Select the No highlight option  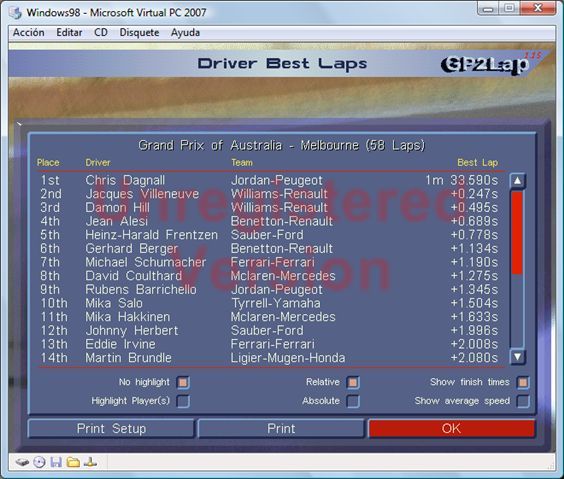coord(183,382)
